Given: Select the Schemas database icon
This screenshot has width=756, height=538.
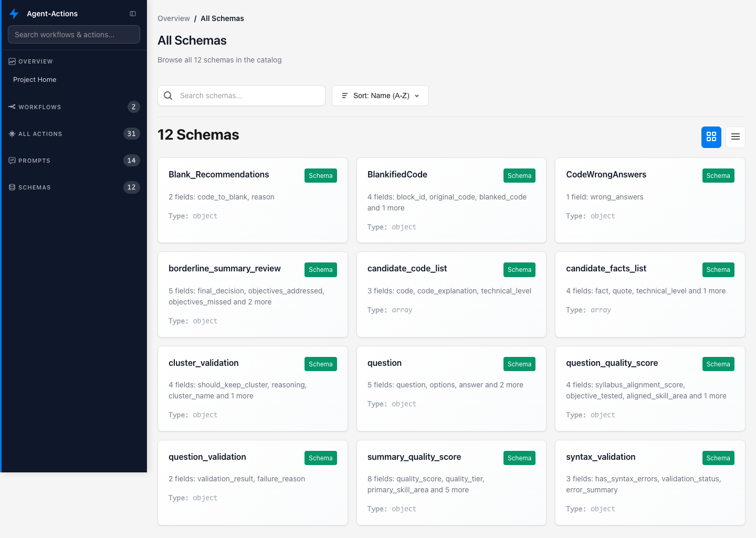Looking at the screenshot, I should [12, 187].
